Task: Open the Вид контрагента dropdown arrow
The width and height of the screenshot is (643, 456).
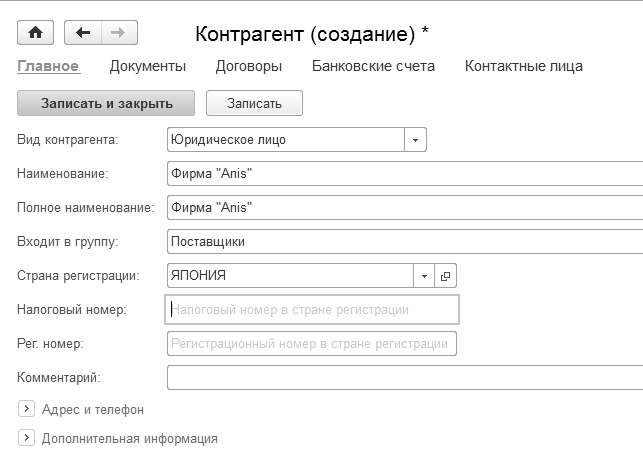Action: 416,140
